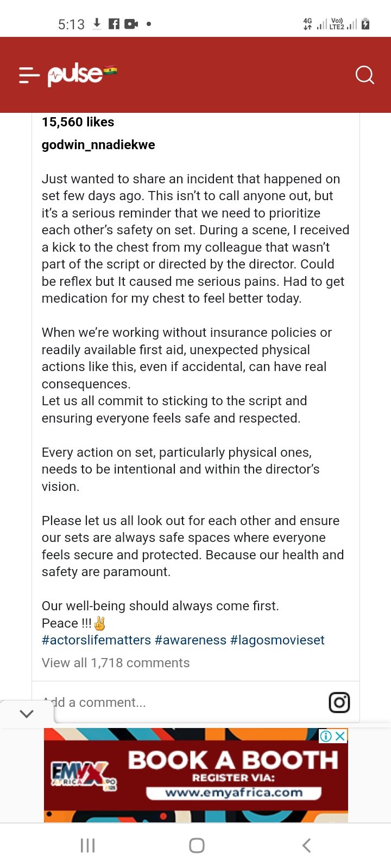Close the EMY Africa ad
The height and width of the screenshot is (868, 391).
pos(340,736)
